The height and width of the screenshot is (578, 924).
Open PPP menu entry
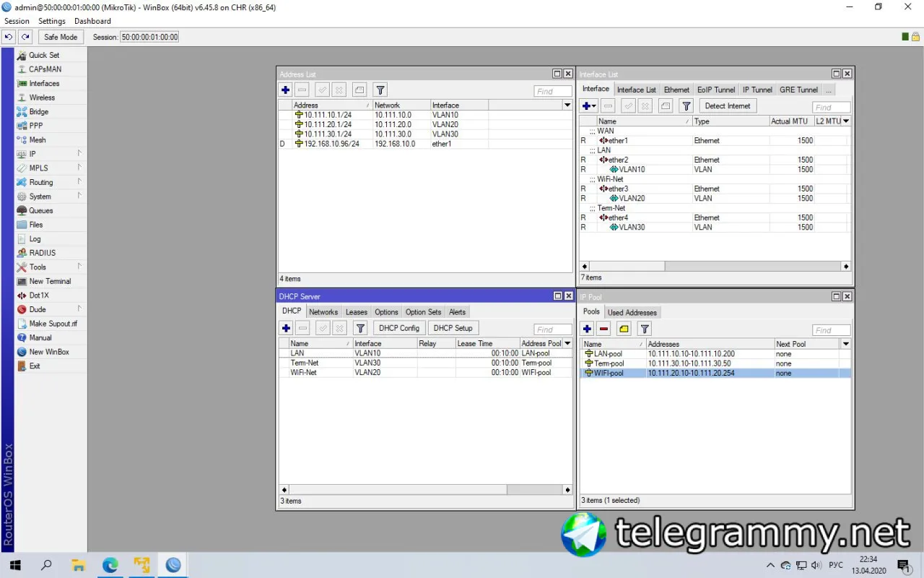[x=36, y=126]
